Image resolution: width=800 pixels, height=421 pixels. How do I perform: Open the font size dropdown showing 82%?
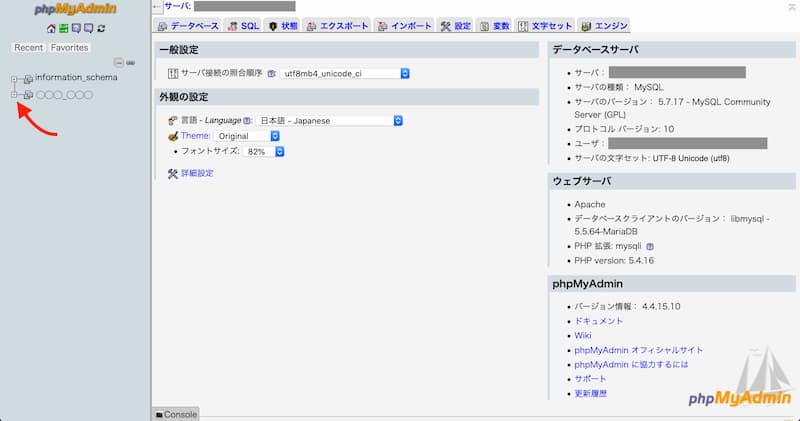[x=264, y=152]
